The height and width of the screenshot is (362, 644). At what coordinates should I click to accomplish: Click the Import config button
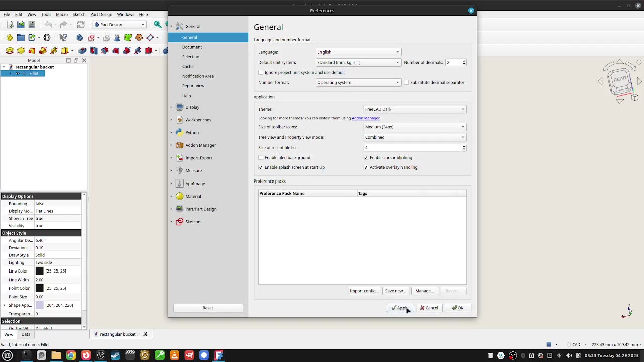pyautogui.click(x=364, y=291)
